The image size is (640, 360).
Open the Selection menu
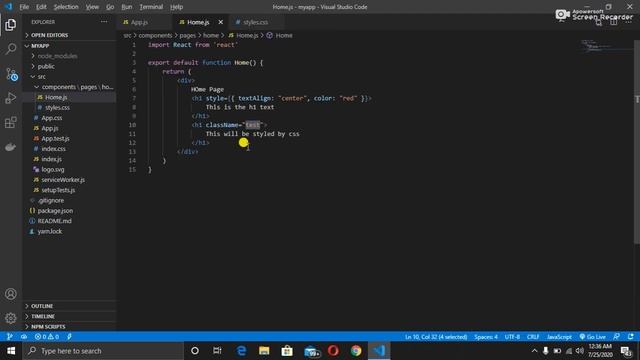[x=66, y=7]
